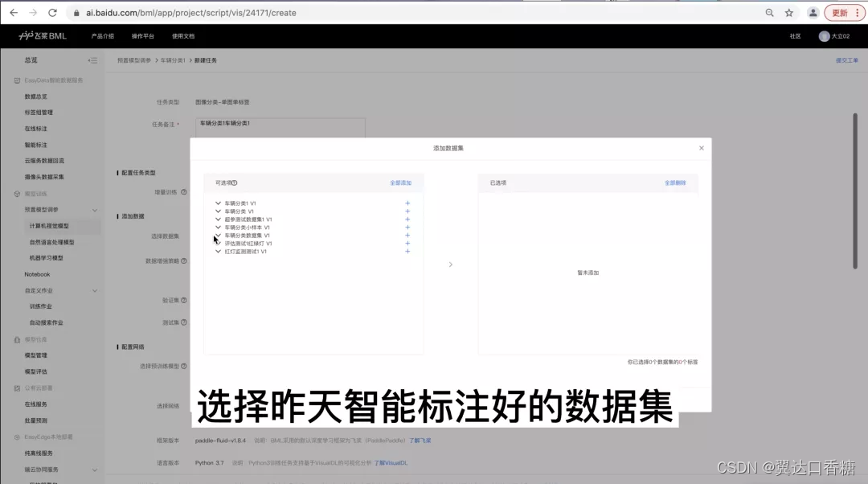The width and height of the screenshot is (868, 484).
Task: Collapse the 自定义作业 sidebar section
Action: (95, 291)
